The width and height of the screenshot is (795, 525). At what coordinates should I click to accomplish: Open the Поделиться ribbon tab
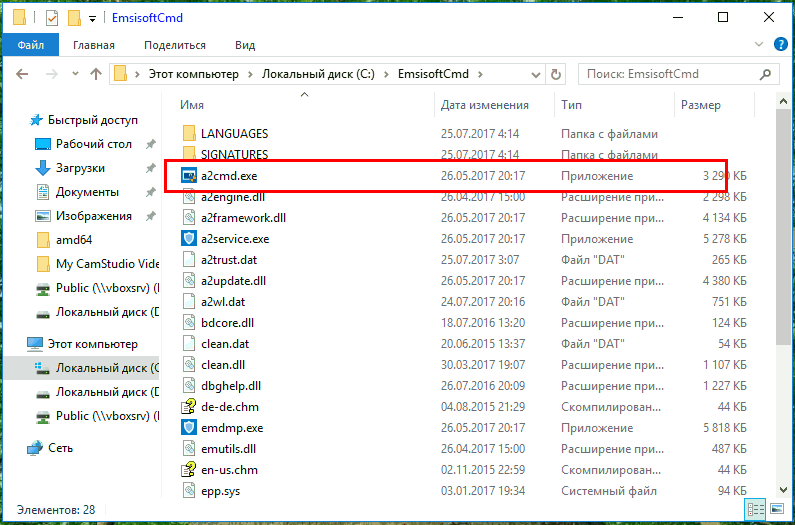point(175,45)
